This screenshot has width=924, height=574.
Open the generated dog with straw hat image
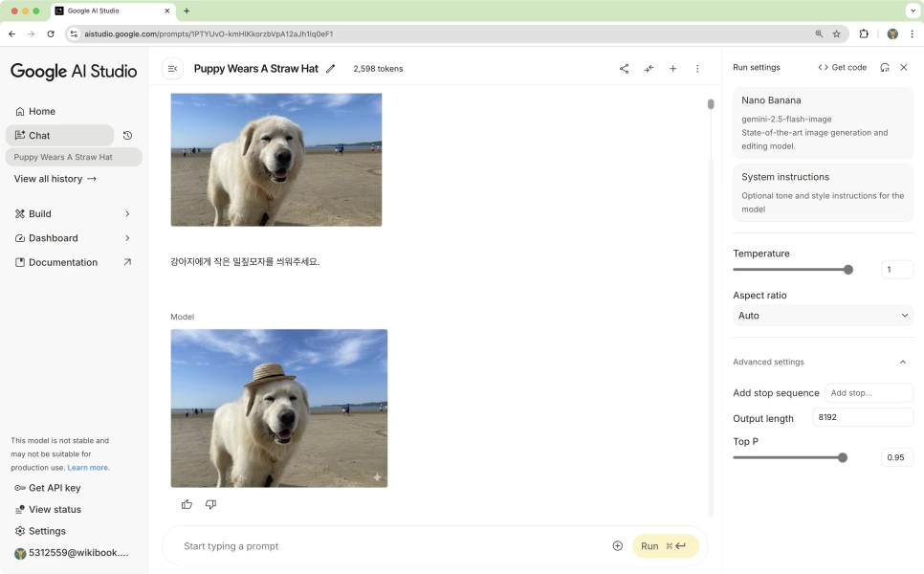(279, 408)
